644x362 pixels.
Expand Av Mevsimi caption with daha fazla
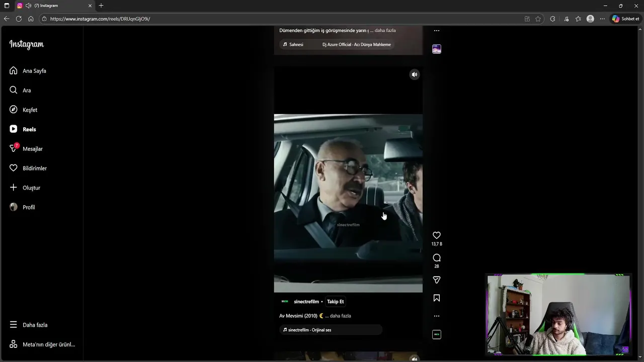(x=341, y=316)
